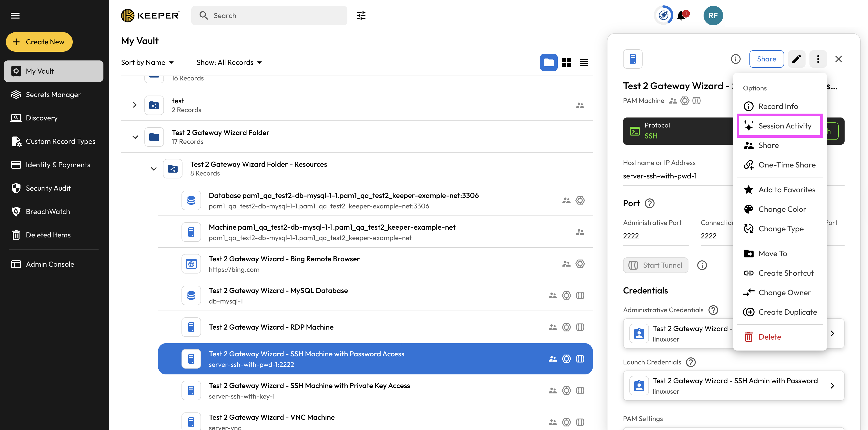Click the pencil edit record icon

click(797, 59)
